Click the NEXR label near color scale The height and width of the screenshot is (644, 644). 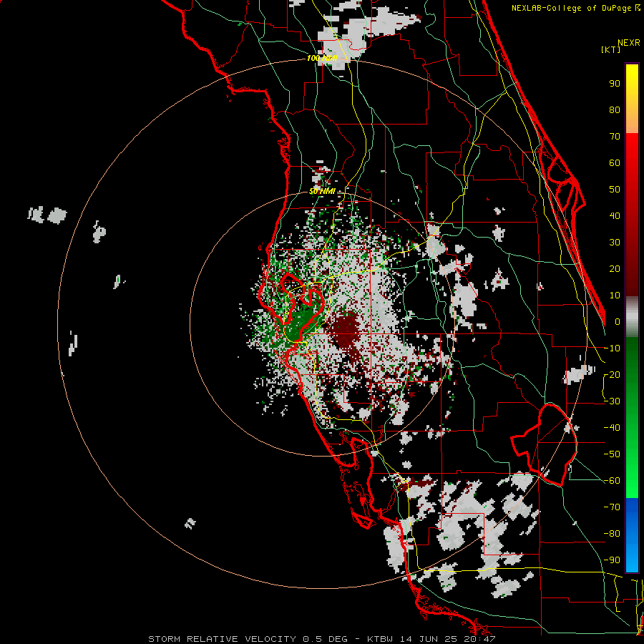(629, 43)
